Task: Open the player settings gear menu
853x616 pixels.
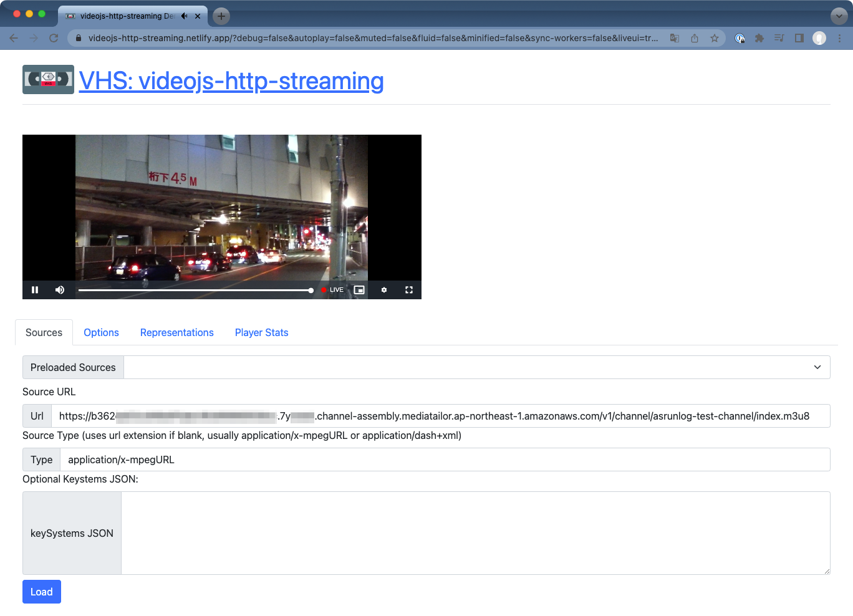Action: (384, 290)
